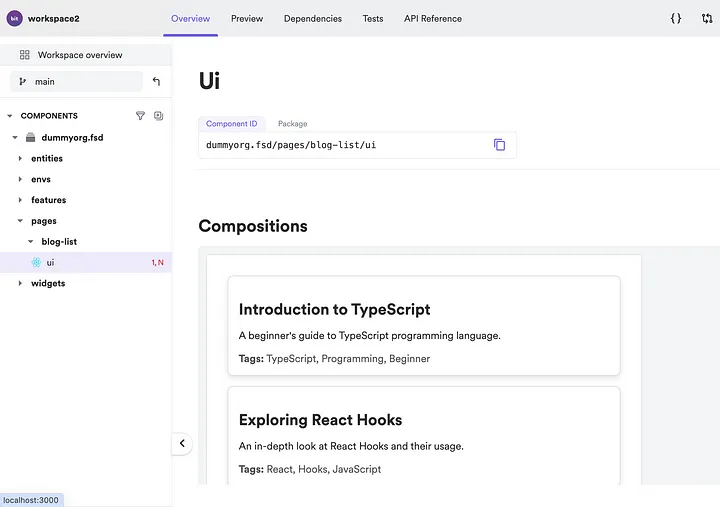Viewport: 720px width, 507px height.
Task: Switch to the Package tab
Action: click(292, 124)
